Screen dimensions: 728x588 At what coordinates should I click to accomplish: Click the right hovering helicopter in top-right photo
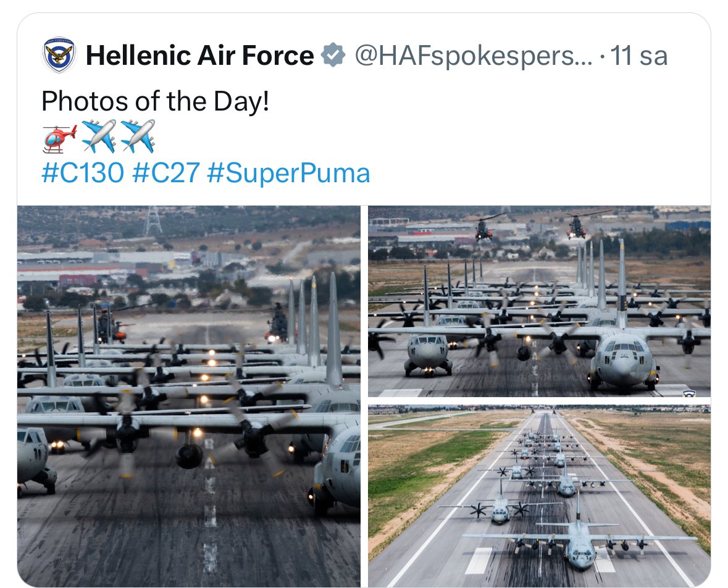[x=576, y=226]
